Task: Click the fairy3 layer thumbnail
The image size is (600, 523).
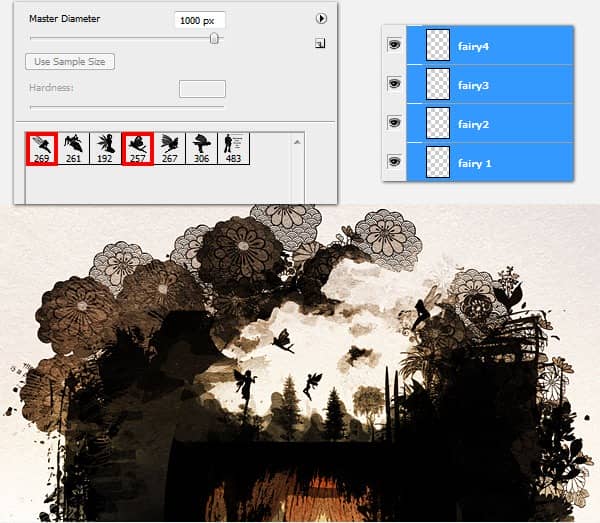Action: pos(438,84)
